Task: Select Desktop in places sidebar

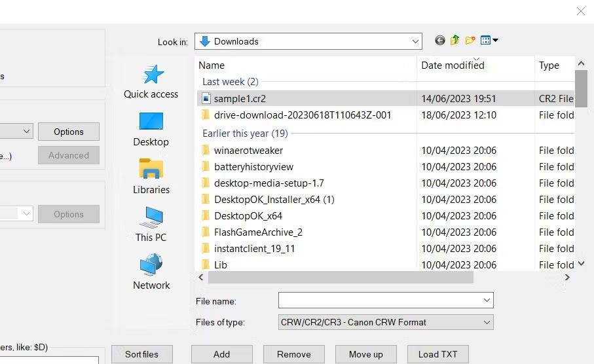Action: pyautogui.click(x=151, y=129)
